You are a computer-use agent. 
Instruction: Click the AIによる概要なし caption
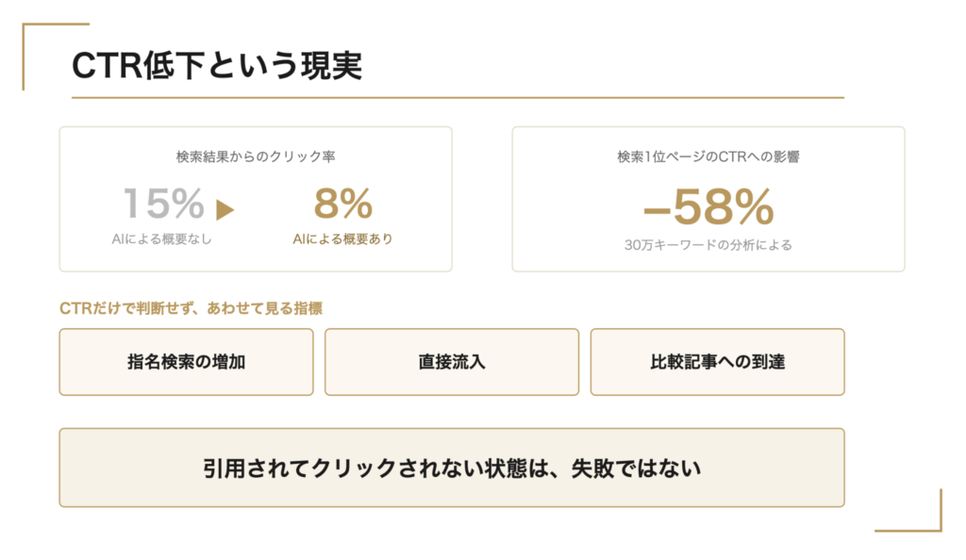[x=161, y=239]
